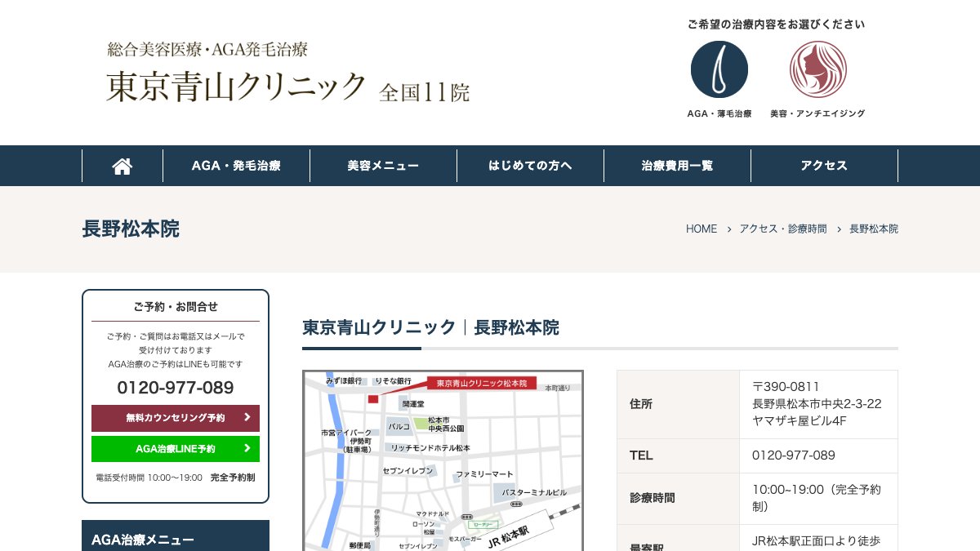The height and width of the screenshot is (551, 980).
Task: Click the home icon in navigation bar
Action: pos(122,166)
